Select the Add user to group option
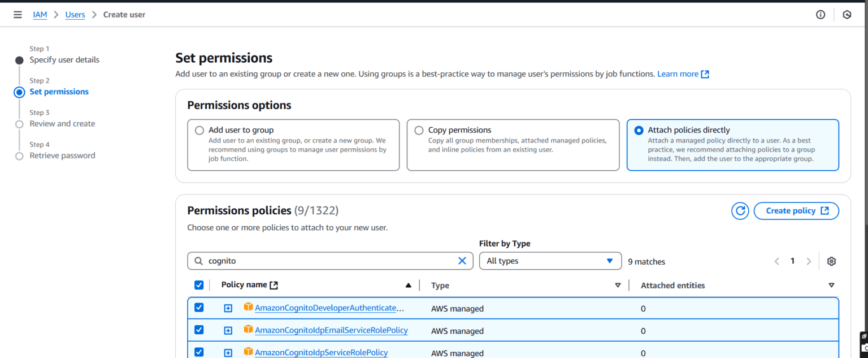Viewport: 868px width, 358px height. (x=199, y=130)
